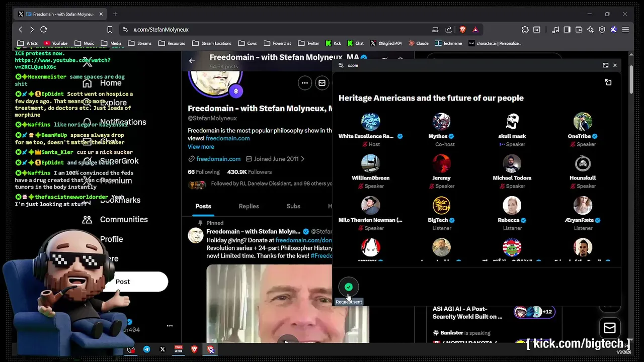Image resolution: width=644 pixels, height=362 pixels.
Task: Open the Claude bookmark
Action: point(419,43)
